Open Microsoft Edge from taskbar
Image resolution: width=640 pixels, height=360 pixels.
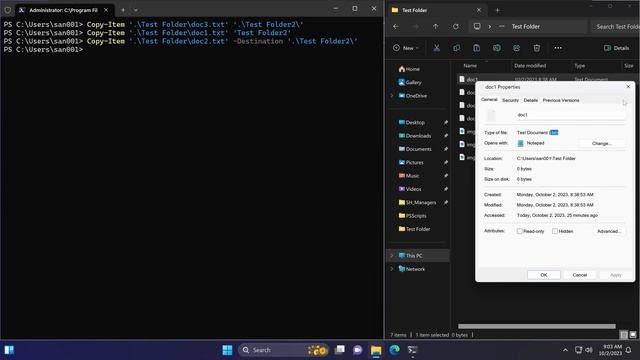[394, 350]
